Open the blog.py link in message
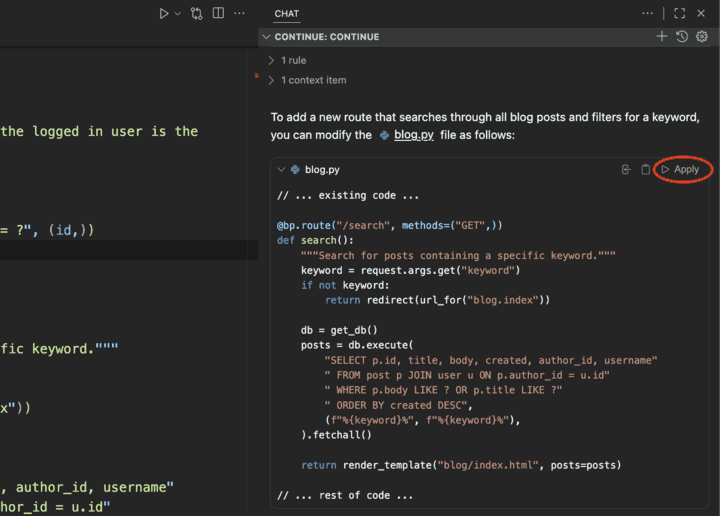Viewport: 720px width, 516px height. [x=413, y=135]
